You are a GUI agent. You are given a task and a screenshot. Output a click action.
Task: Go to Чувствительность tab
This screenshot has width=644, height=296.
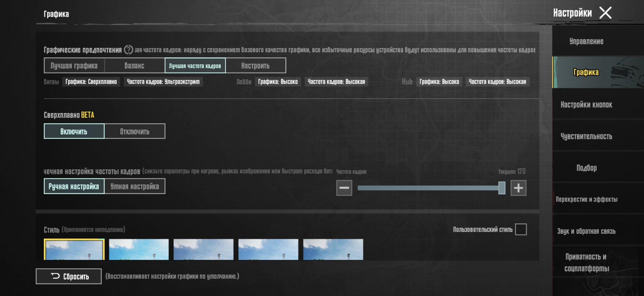pos(586,136)
